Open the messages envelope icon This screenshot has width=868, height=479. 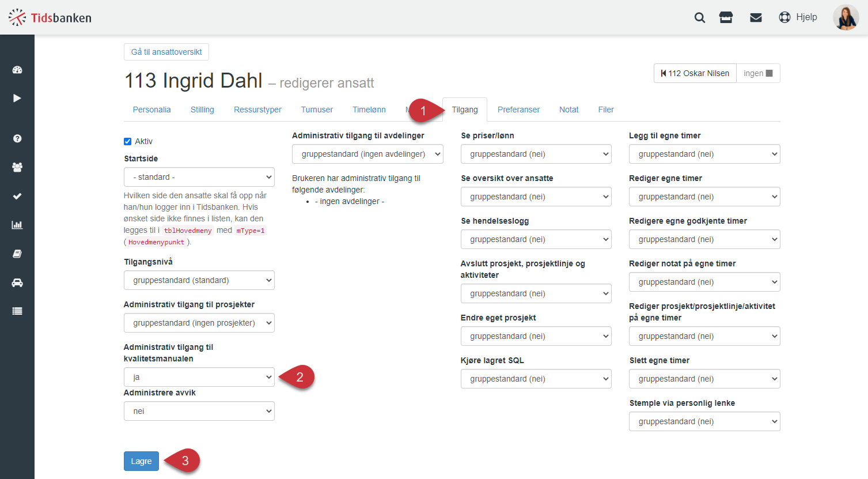pyautogui.click(x=756, y=17)
